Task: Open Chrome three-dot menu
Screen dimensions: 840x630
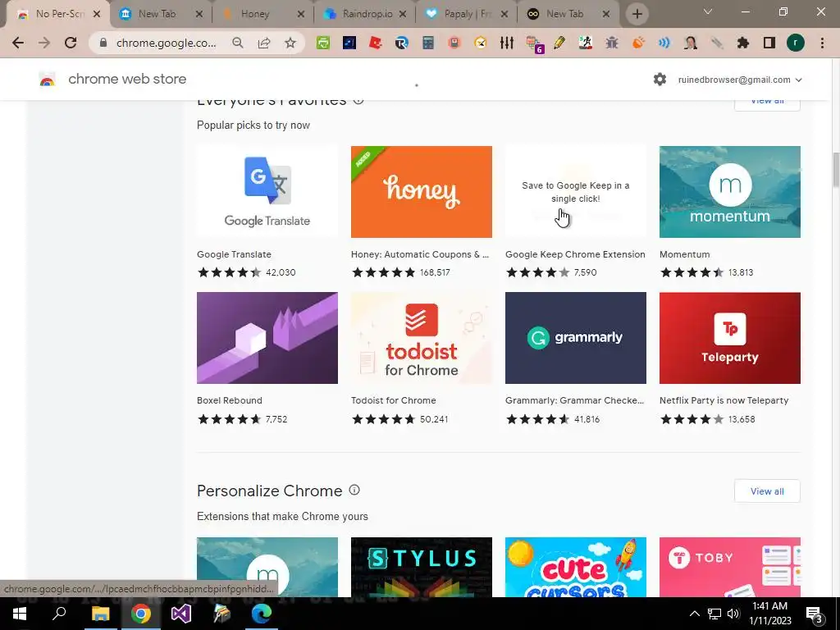Action: (822, 43)
